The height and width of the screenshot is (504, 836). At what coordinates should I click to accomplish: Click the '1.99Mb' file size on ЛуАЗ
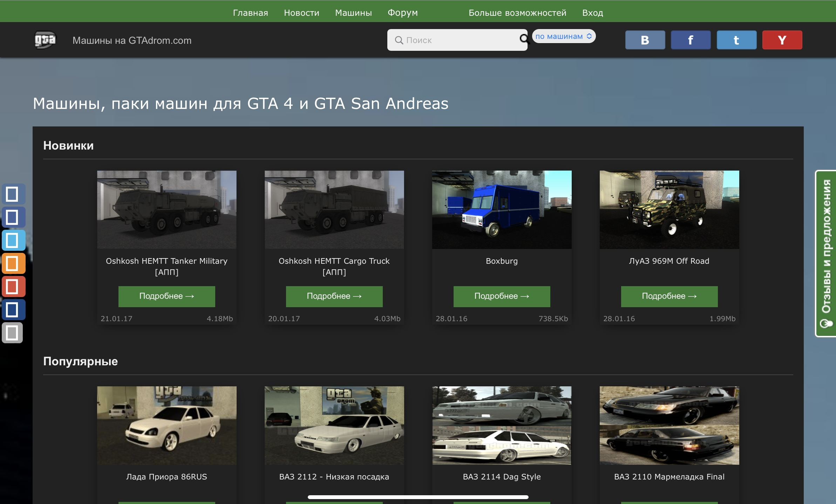click(x=722, y=319)
